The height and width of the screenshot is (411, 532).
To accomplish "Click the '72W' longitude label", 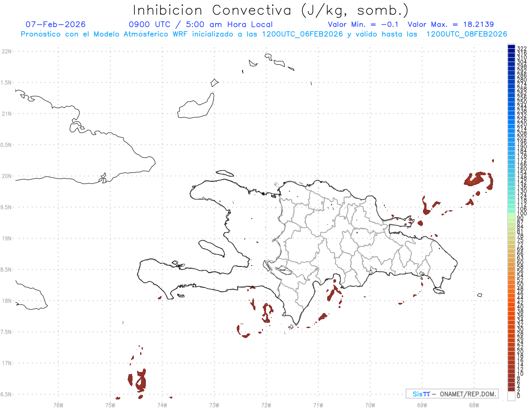I will pyautogui.click(x=266, y=405).
